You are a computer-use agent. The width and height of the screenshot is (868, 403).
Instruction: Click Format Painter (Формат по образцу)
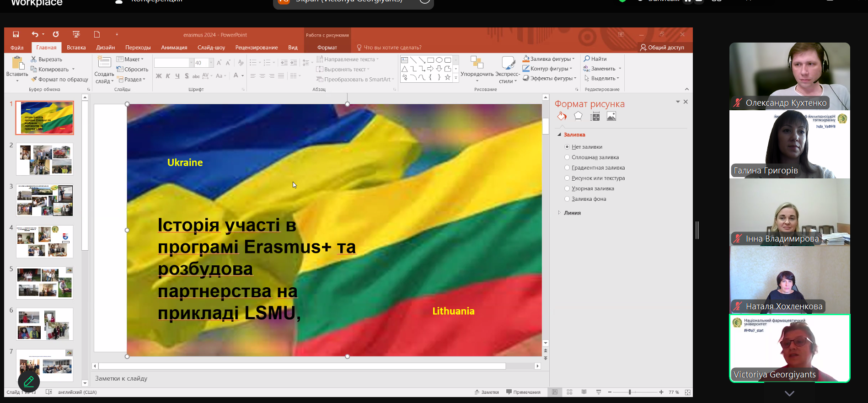point(59,80)
